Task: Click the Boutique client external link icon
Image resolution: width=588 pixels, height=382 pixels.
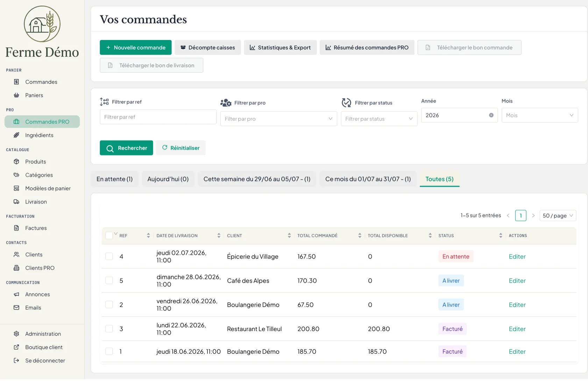Action: pos(16,347)
